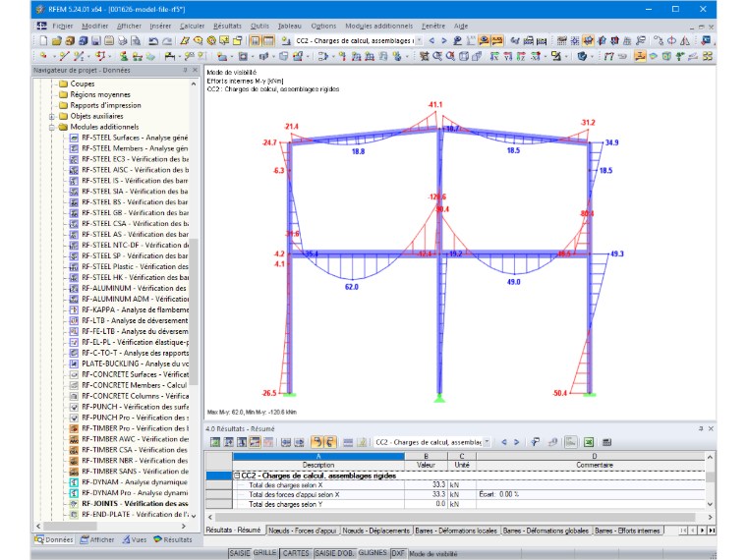Open load case dropdown in results table toolbar
Image resolution: width=747 pixels, height=560 pixels.
pyautogui.click(x=487, y=442)
